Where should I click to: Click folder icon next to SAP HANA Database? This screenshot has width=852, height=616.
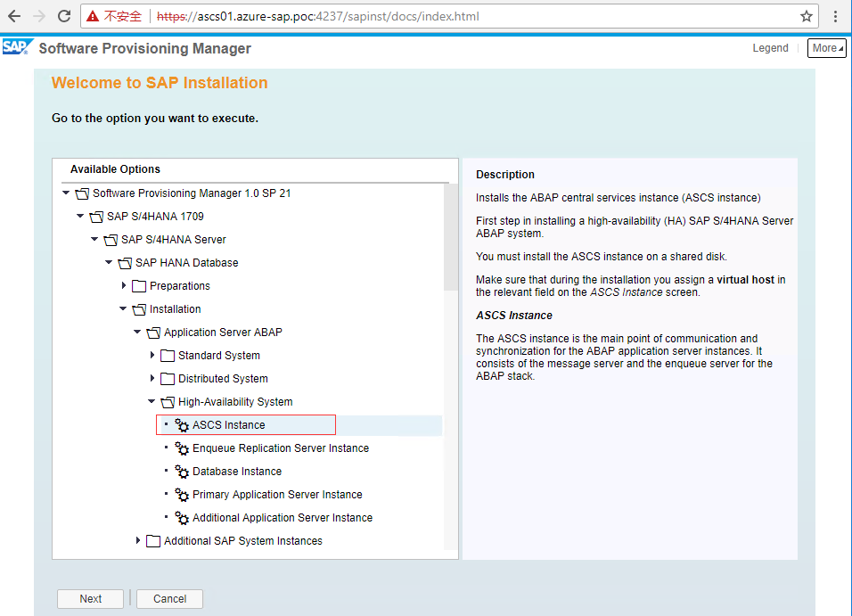click(125, 263)
